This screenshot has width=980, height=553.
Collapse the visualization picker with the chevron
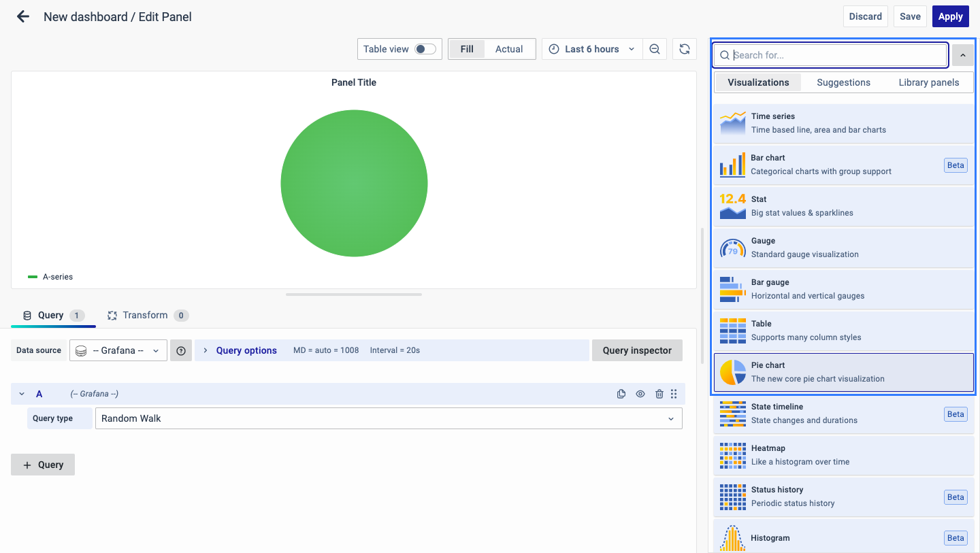(x=962, y=55)
